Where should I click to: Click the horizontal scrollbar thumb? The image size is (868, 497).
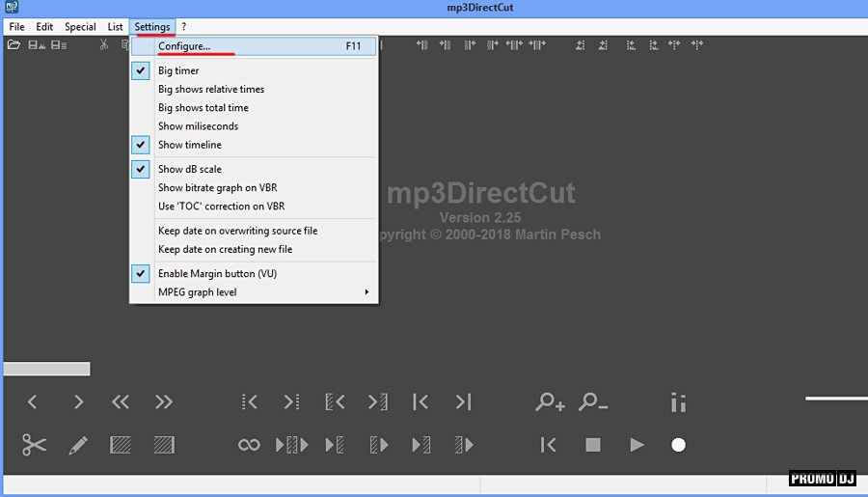point(46,369)
